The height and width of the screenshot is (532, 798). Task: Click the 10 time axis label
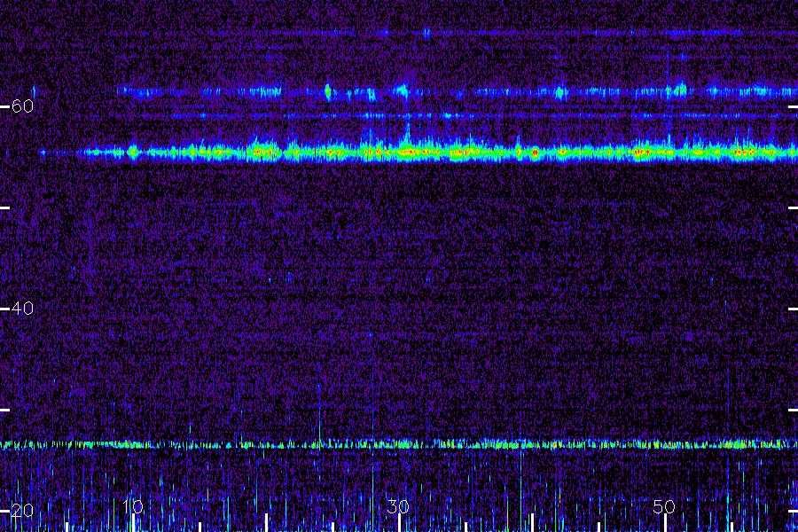click(x=133, y=506)
